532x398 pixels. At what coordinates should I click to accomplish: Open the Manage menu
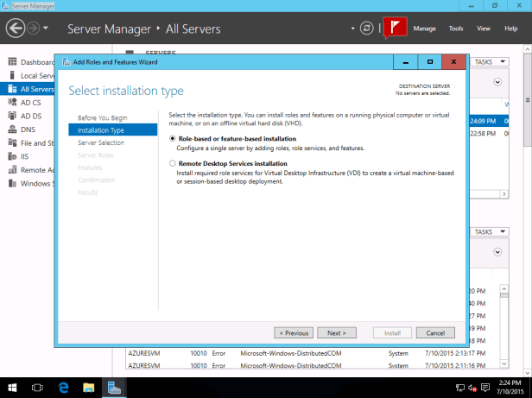click(424, 28)
